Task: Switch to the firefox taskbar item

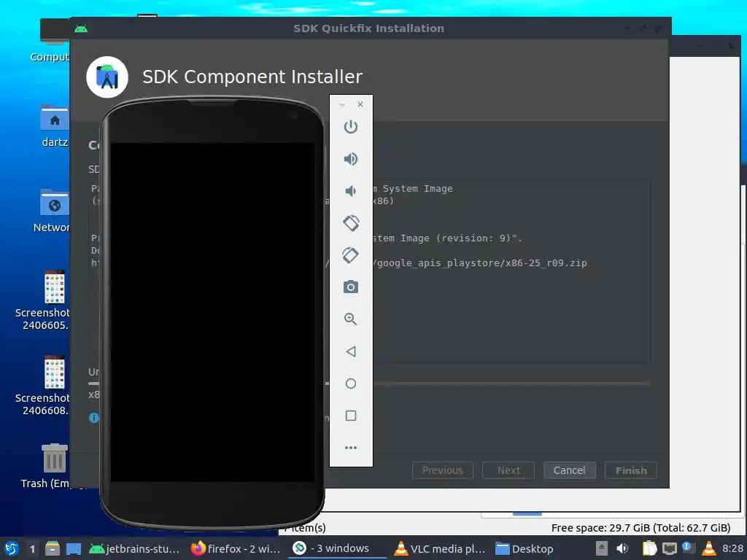Action: [x=236, y=548]
